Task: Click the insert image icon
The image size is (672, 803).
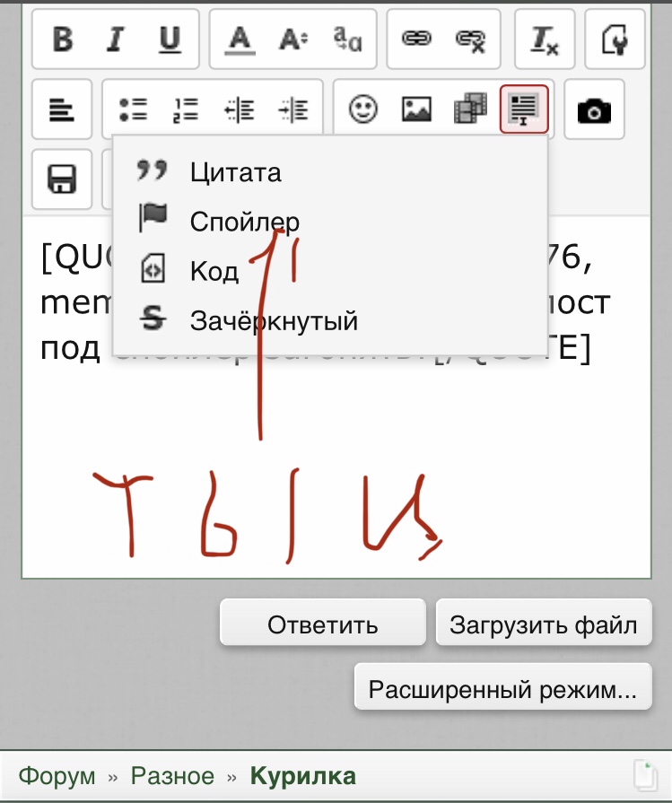Action: tap(416, 110)
